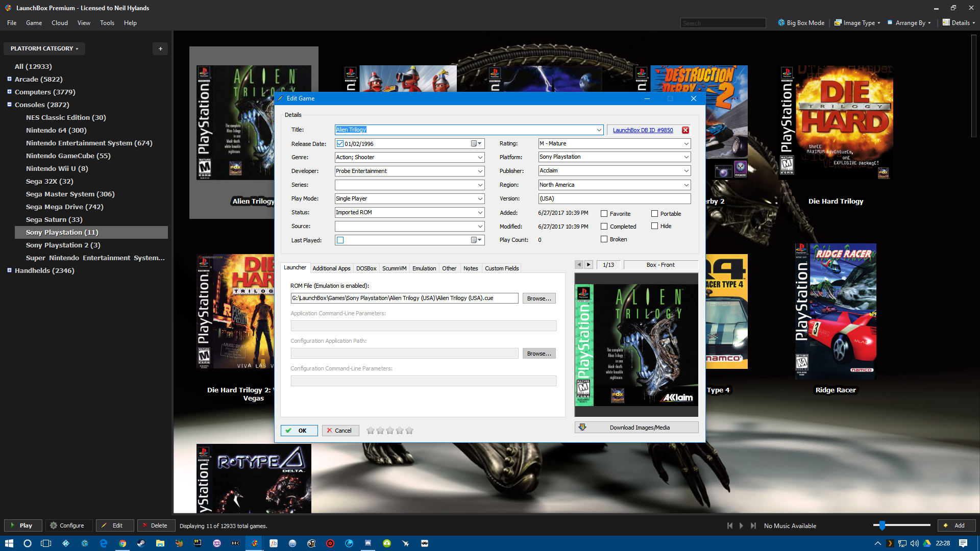Open File Explorer from the taskbar
Viewport: 980px width, 551px height.
[160, 543]
